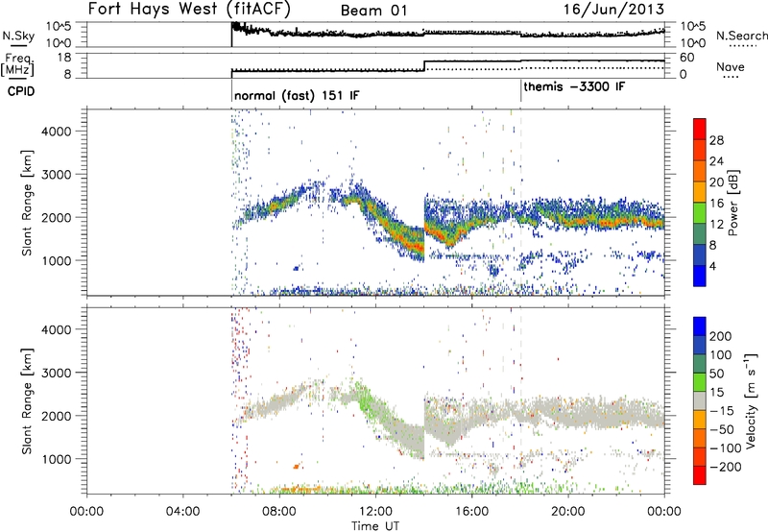Click the "16:00" time tick label
This screenshot has width=768, height=532.
click(x=471, y=512)
